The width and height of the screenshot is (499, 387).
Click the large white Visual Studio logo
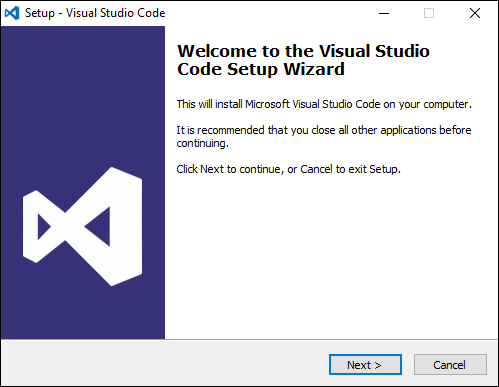pyautogui.click(x=82, y=226)
